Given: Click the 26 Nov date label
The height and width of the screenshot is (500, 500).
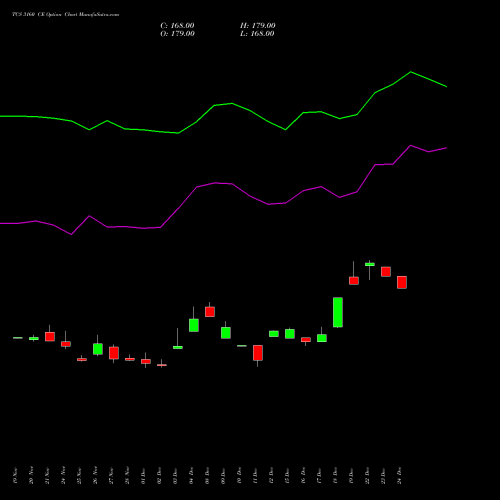Looking at the screenshot, I should click(95, 475).
